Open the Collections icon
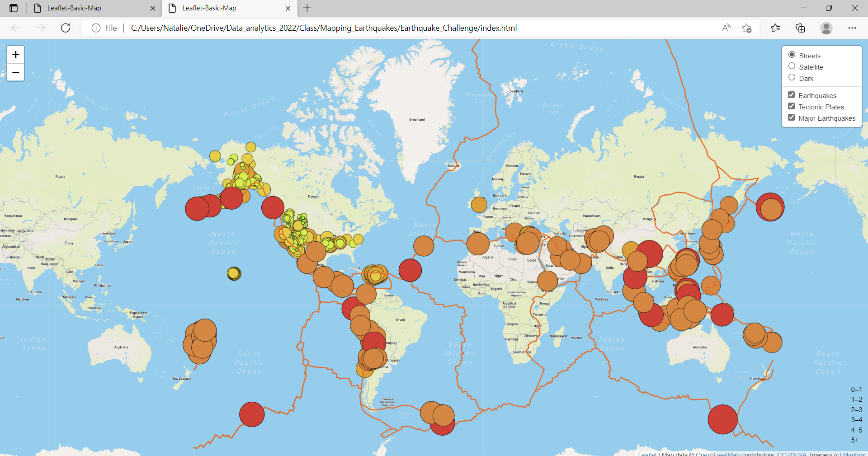Image resolution: width=868 pixels, height=456 pixels. pos(800,28)
